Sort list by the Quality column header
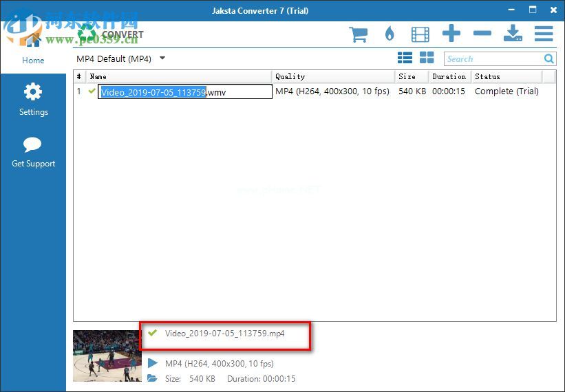 (334, 76)
